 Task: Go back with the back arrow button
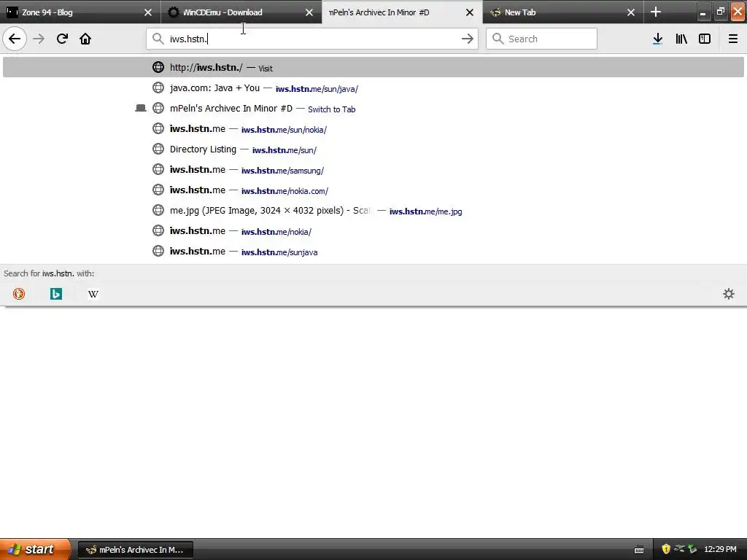coord(15,39)
